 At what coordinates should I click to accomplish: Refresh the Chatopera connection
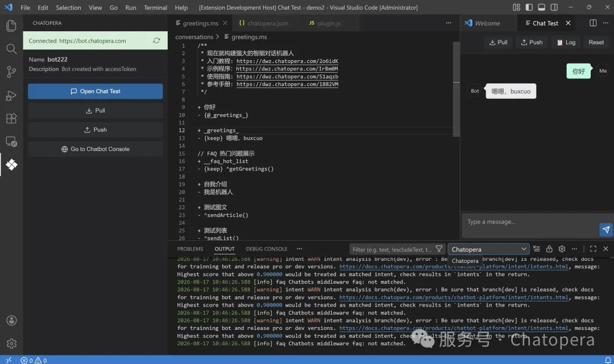pyautogui.click(x=157, y=41)
